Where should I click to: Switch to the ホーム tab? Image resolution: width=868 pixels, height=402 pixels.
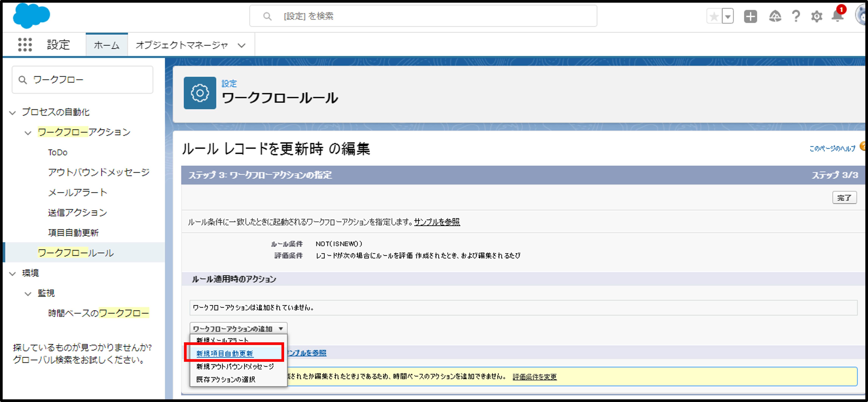click(107, 45)
